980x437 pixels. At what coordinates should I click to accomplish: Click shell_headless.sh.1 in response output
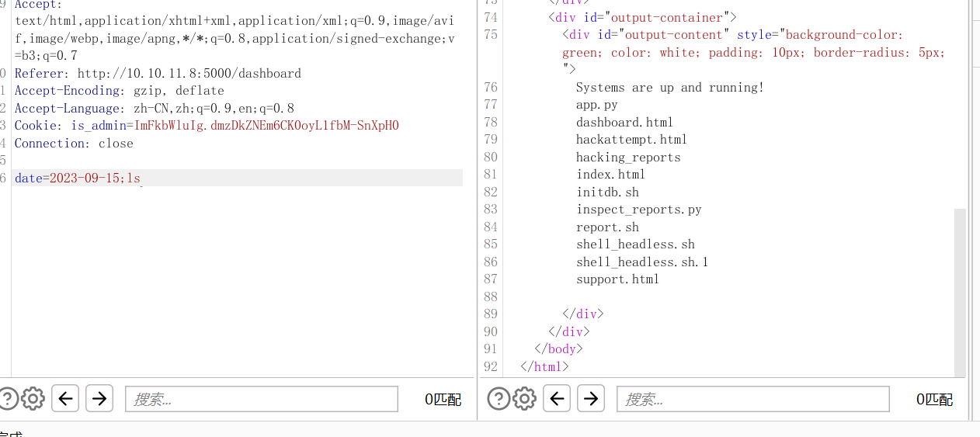coord(641,262)
